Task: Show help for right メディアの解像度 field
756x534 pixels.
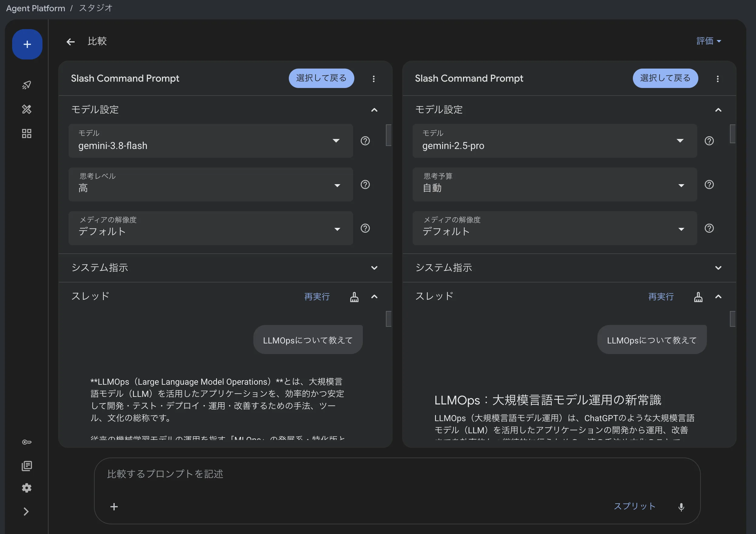Action: coord(709,228)
